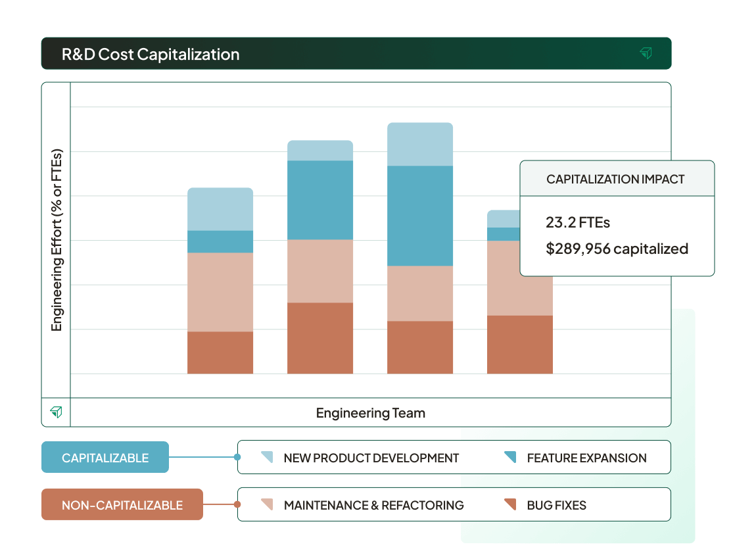756x559 pixels.
Task: Click the paper-plane icon in the header bar
Action: click(646, 53)
